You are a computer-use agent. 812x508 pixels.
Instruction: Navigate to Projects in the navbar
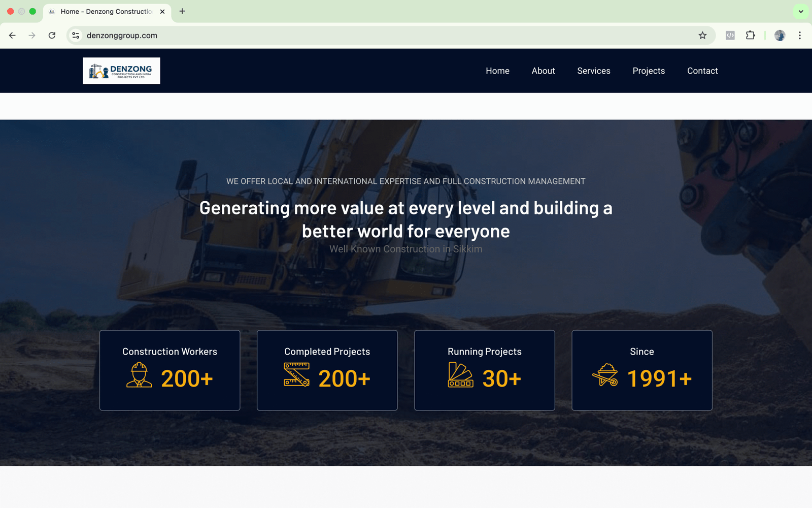click(x=648, y=71)
